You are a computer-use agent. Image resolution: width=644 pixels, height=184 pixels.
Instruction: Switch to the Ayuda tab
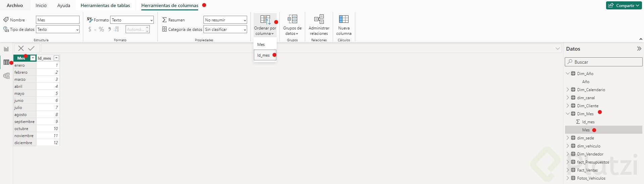click(64, 5)
